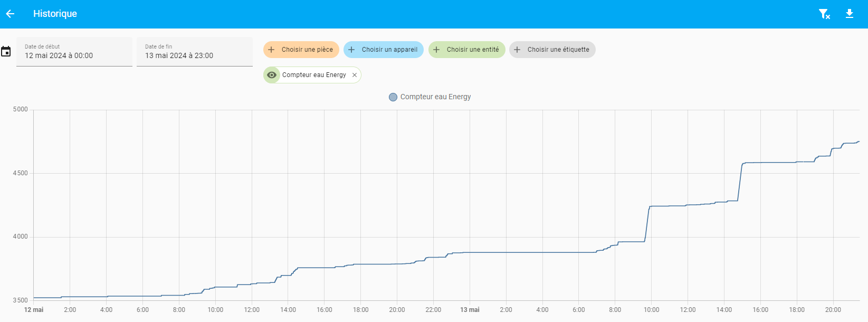
Task: Toggle Compteur eau Energy legend series
Action: [x=430, y=97]
